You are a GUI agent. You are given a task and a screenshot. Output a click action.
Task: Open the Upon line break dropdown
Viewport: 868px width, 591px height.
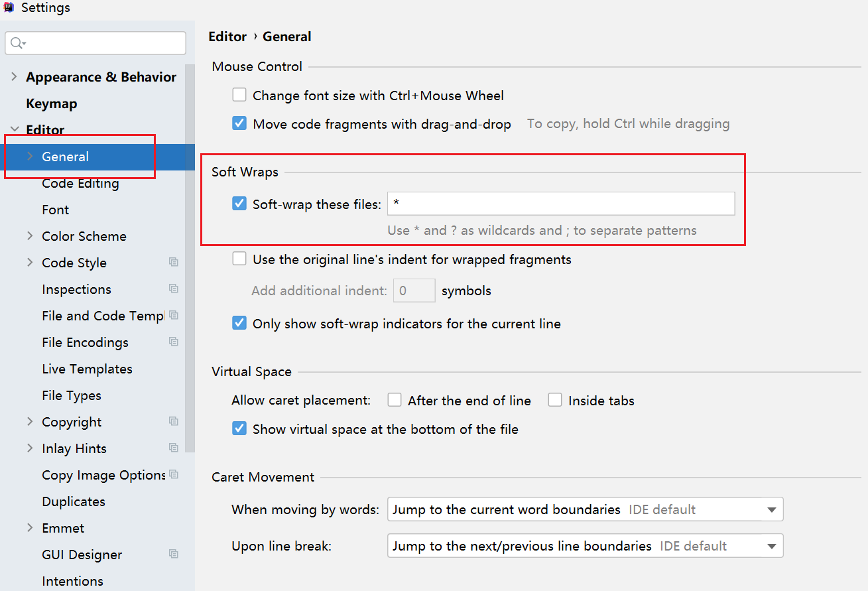(x=585, y=546)
